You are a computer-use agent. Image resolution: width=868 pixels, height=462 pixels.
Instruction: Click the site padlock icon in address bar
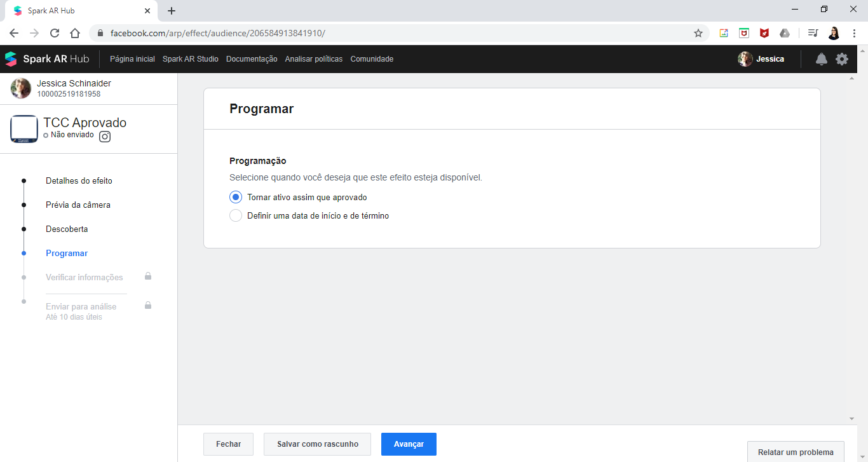[100, 33]
